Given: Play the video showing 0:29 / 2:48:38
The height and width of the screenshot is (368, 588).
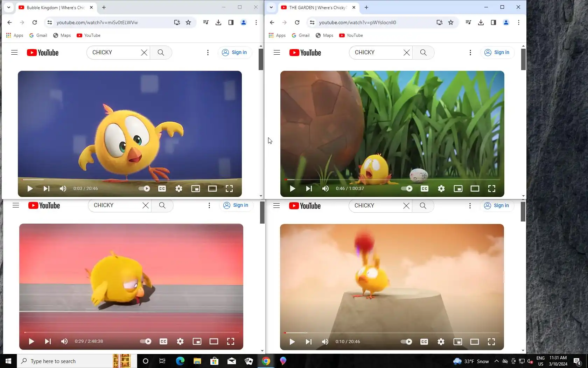Looking at the screenshot, I should pyautogui.click(x=31, y=341).
